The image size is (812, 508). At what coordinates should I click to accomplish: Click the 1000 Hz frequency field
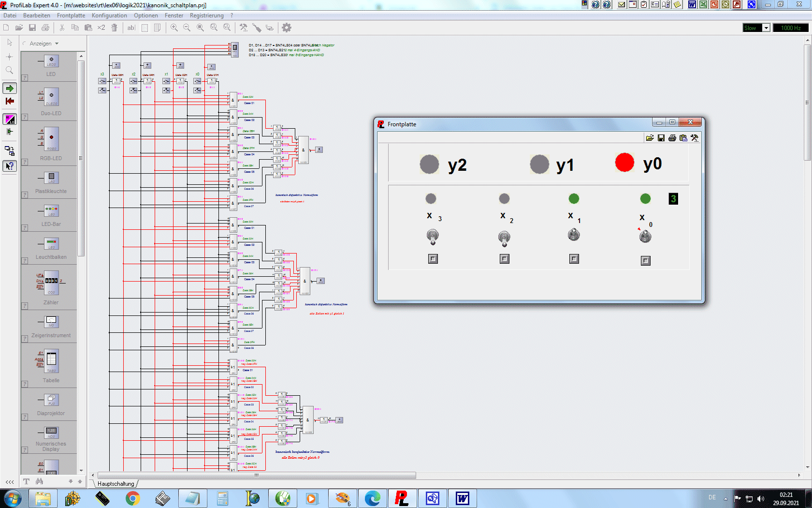(791, 28)
